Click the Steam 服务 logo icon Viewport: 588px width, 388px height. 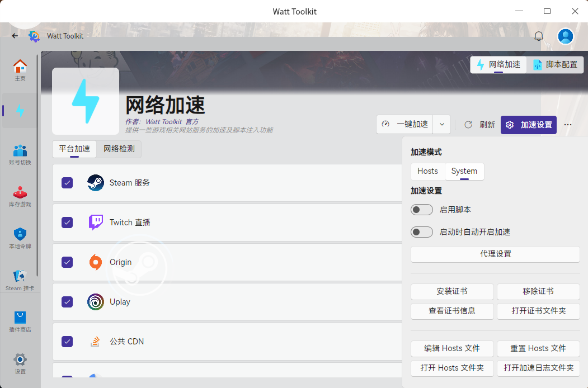click(96, 183)
